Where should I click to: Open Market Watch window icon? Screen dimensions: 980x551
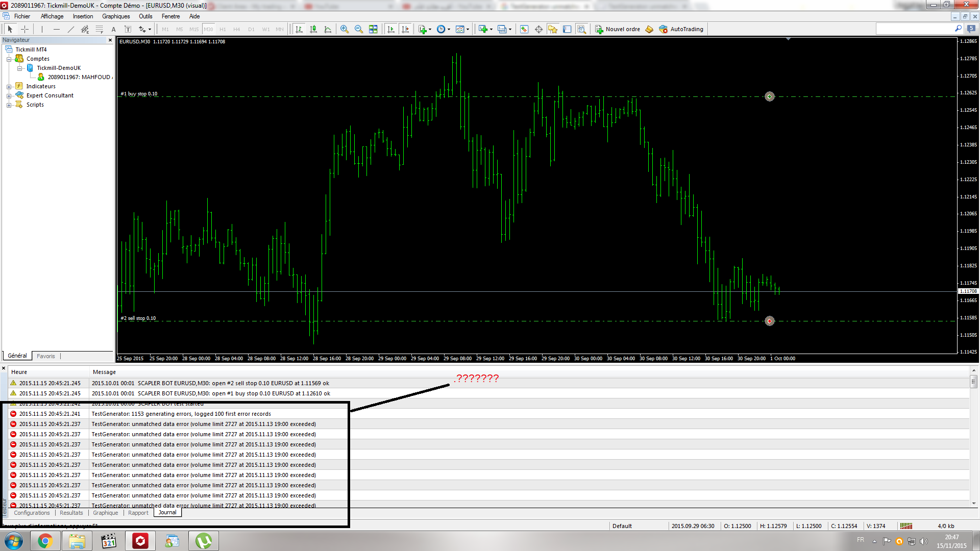[x=524, y=29]
